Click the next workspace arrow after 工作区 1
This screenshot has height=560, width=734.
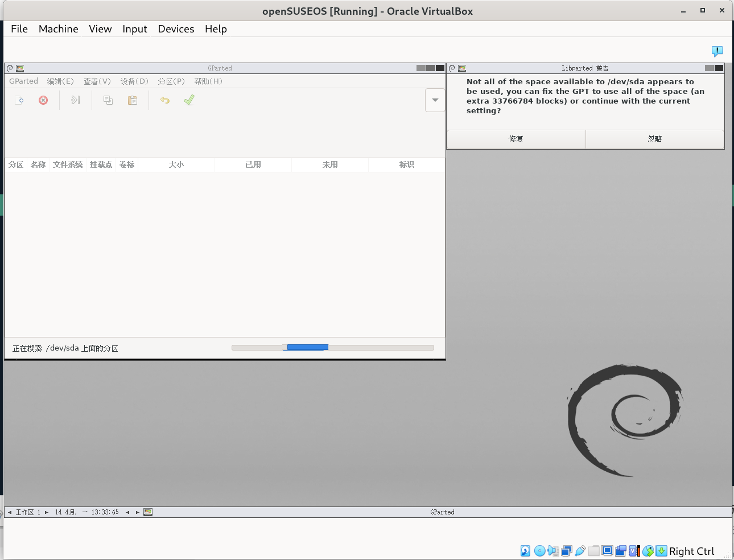click(x=47, y=512)
